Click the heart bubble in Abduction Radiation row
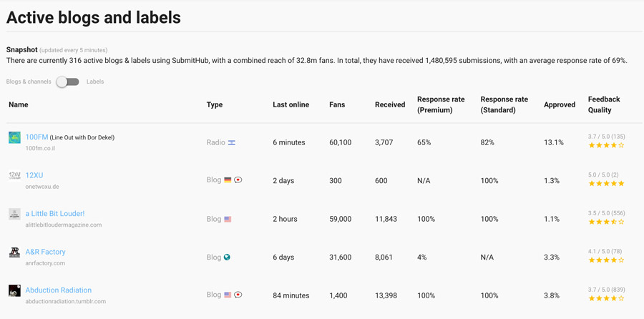The height and width of the screenshot is (319, 644). (x=238, y=295)
